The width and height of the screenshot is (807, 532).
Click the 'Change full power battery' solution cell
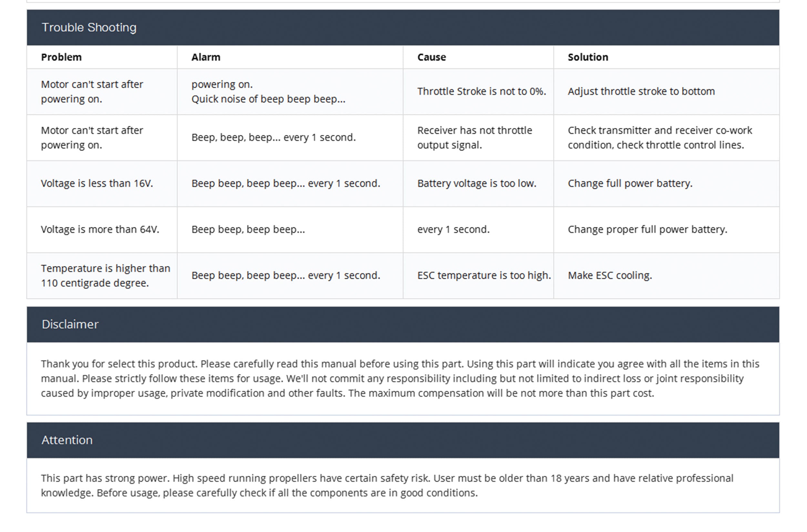point(630,184)
